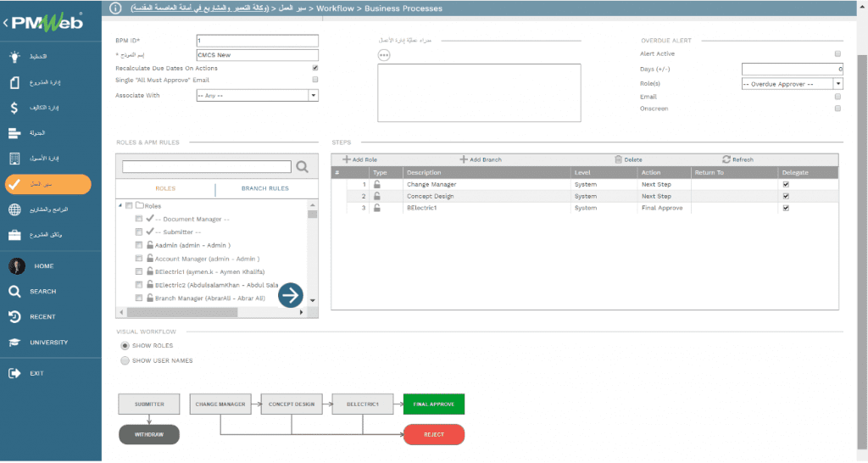Click the user avatar beside HOME
The height and width of the screenshot is (463, 868).
[17, 266]
